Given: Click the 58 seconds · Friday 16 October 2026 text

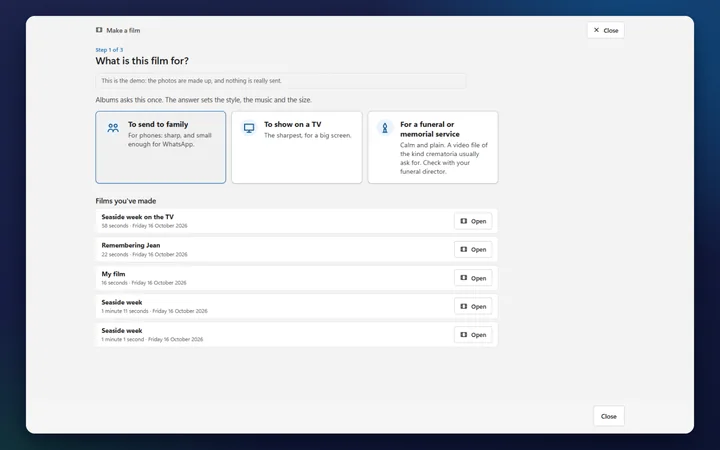Looking at the screenshot, I should pos(144,226).
